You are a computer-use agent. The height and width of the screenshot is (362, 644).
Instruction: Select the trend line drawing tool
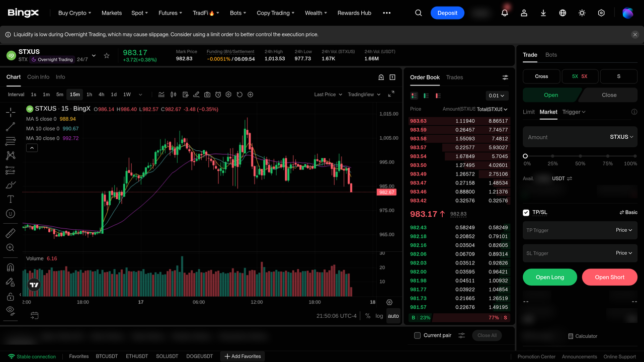[x=10, y=127]
